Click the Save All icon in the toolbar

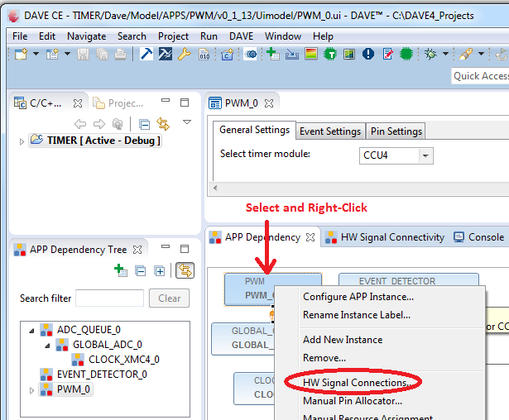pos(102,54)
